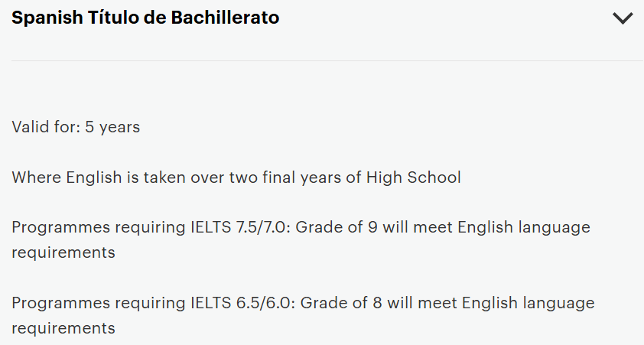Click the Spanish Título de Bachillerato heading

pyautogui.click(x=145, y=18)
